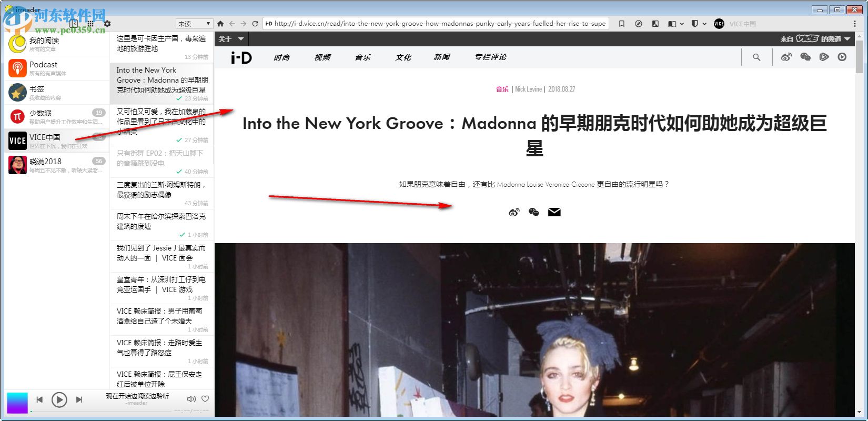
Task: Open the 未读 filter dropdown
Action: tap(194, 24)
